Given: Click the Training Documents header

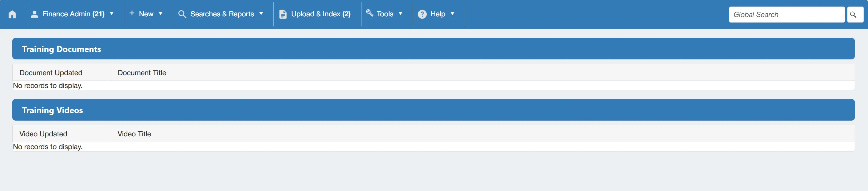Looking at the screenshot, I should [x=433, y=49].
